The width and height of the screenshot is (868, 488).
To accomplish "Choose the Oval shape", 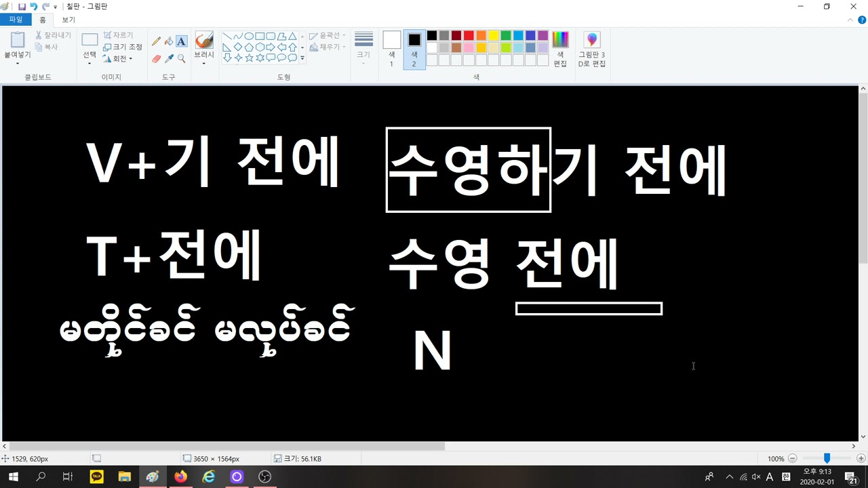I will pos(249,37).
